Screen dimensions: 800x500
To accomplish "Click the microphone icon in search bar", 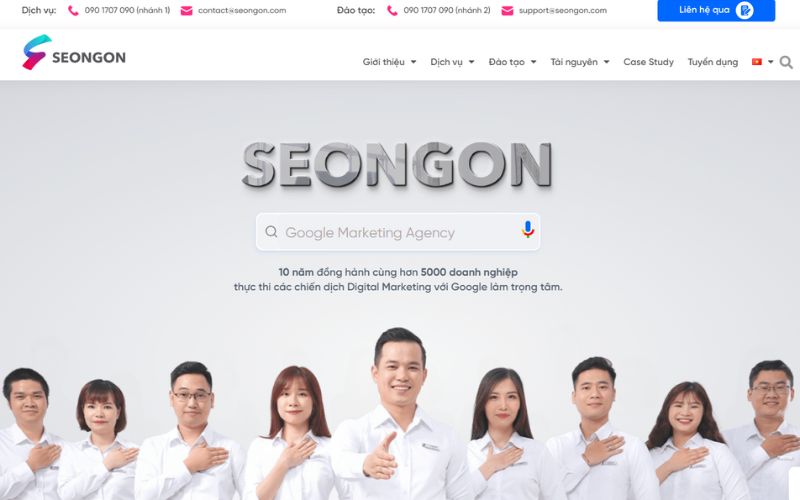I will tap(528, 230).
